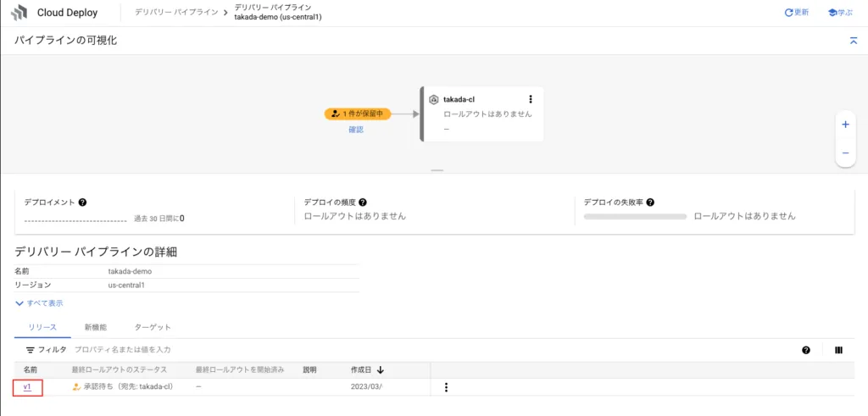
Task: Show help for デプロイメント metric
Action: click(82, 202)
